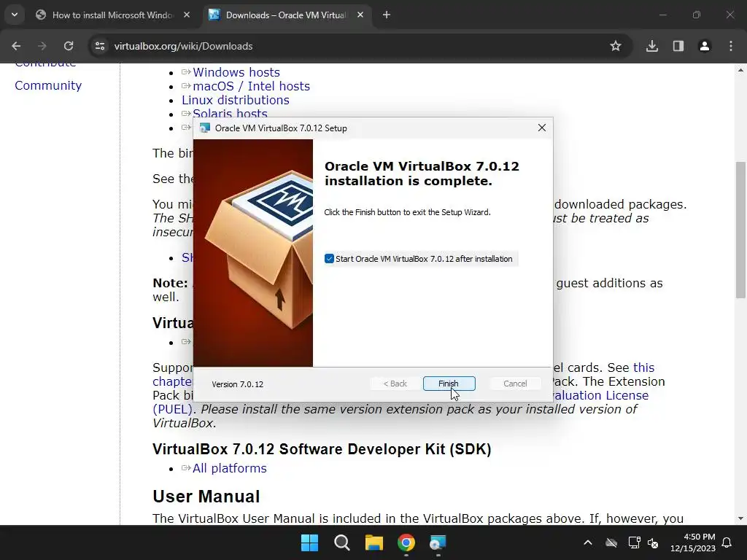Uncheck Start Oracle VM VirtualBox after installation

[x=329, y=259]
